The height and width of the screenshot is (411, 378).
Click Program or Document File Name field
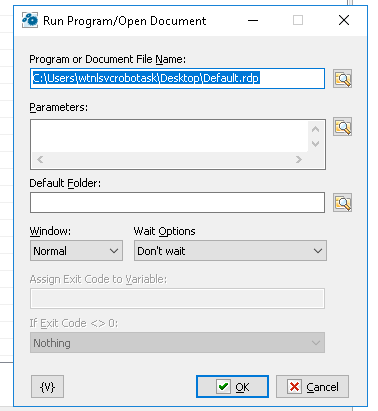tap(177, 79)
